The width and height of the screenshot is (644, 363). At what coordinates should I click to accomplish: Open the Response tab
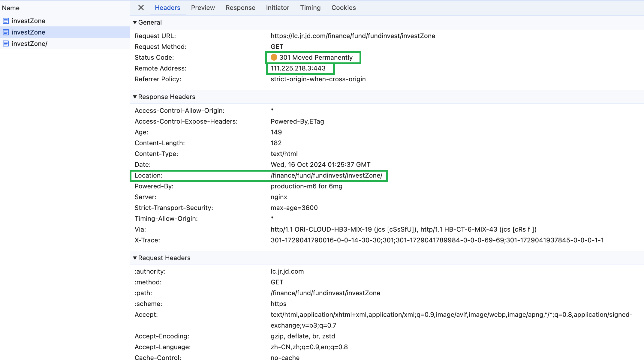coord(240,8)
